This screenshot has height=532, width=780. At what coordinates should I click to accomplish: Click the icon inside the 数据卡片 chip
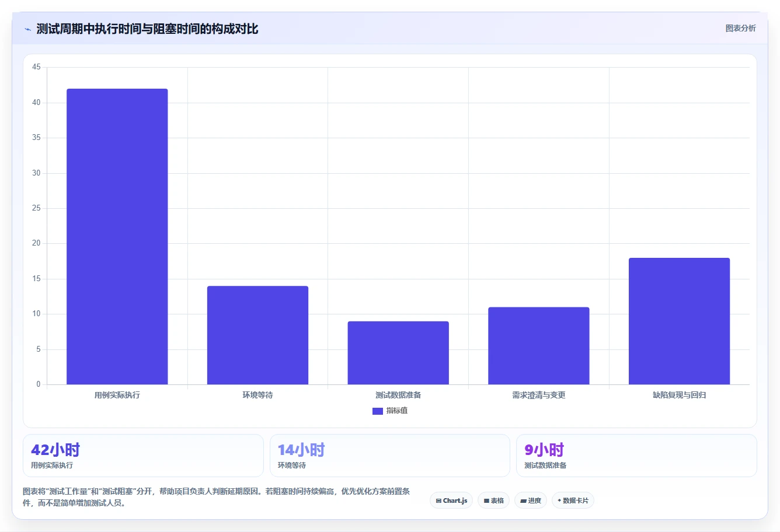(x=559, y=501)
